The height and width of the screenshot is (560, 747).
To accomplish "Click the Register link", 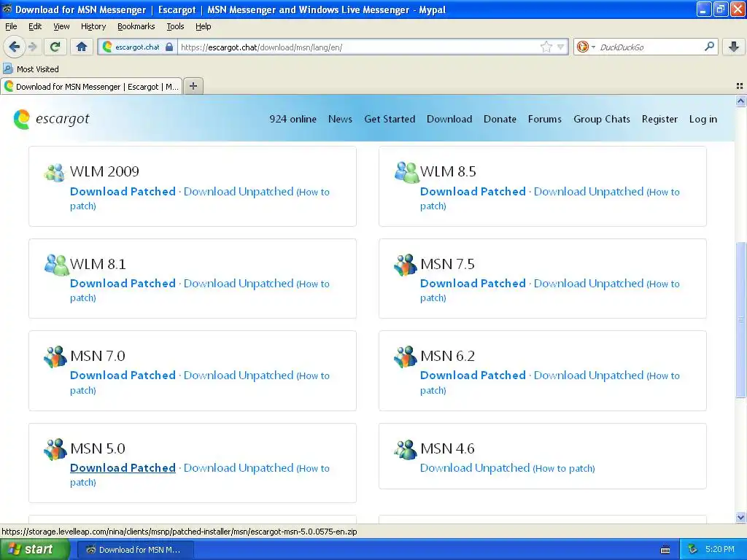I will tap(659, 119).
